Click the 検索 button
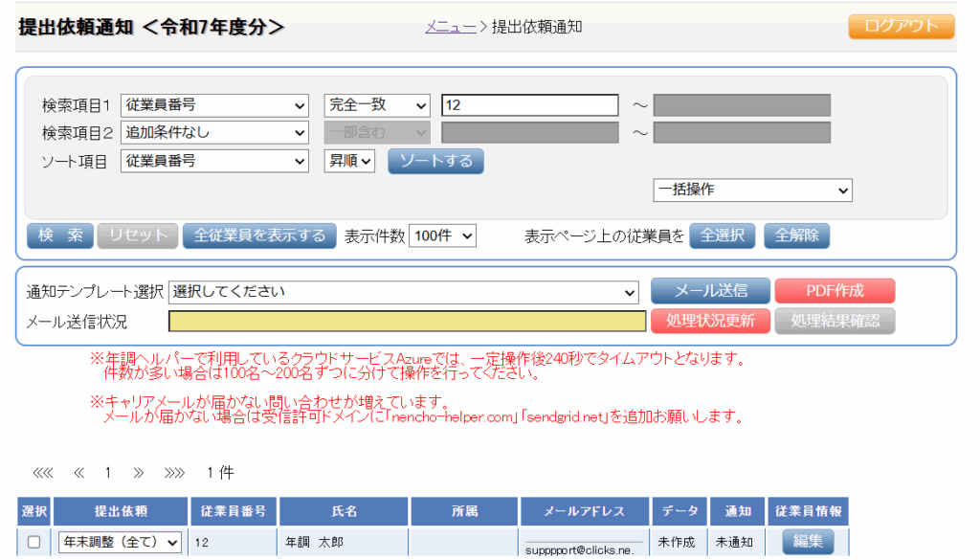Image resolution: width=980 pixels, height=560 pixels. point(60,235)
